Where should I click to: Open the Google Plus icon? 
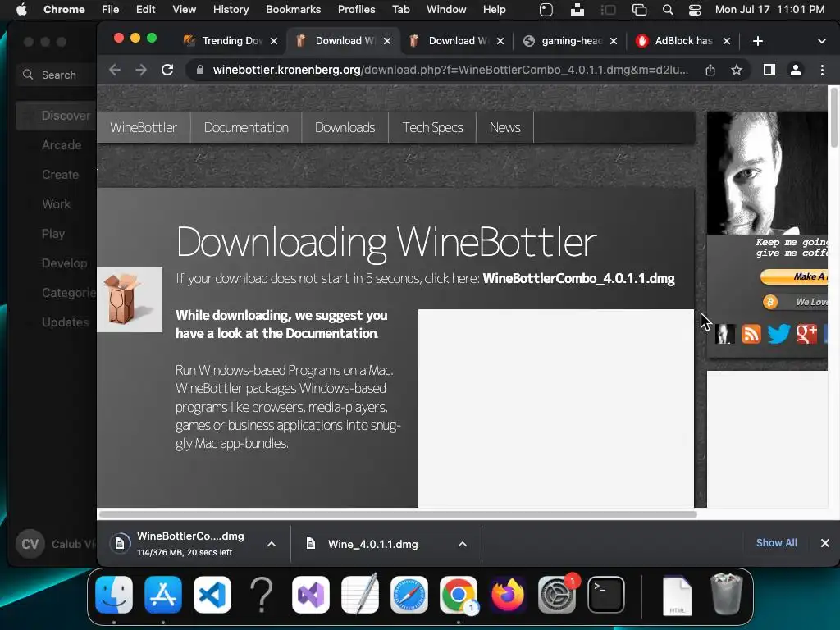pos(807,334)
